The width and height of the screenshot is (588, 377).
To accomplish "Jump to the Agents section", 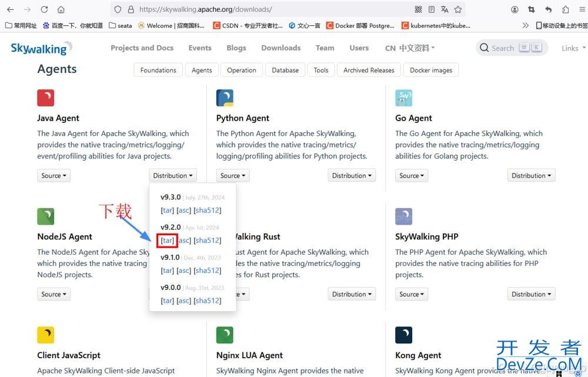I will point(202,70).
